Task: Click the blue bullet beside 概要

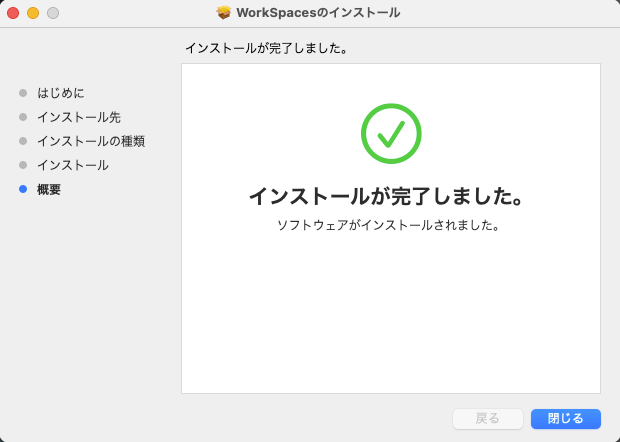Action: click(23, 189)
